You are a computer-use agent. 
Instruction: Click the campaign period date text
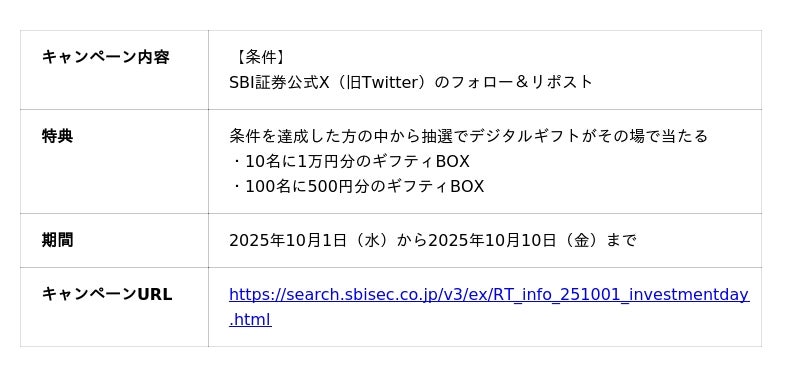(433, 240)
